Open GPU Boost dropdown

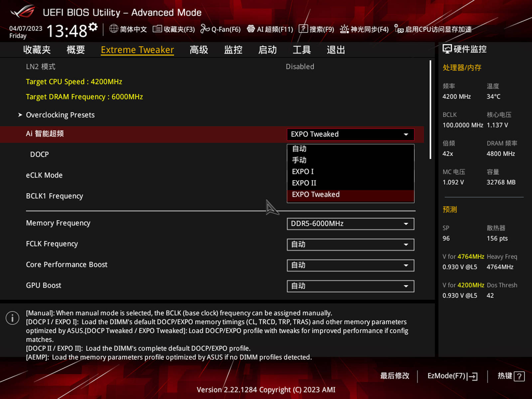pyautogui.click(x=350, y=286)
